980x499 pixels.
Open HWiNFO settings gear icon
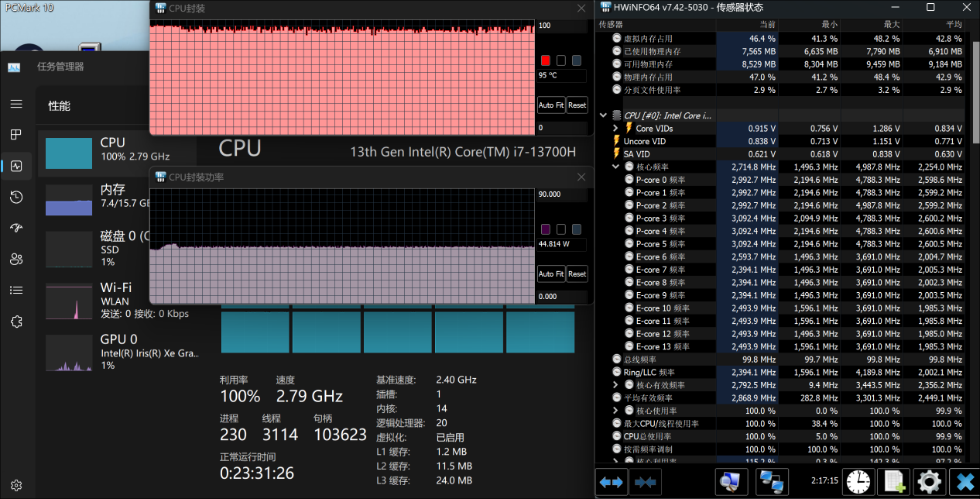[929, 481]
